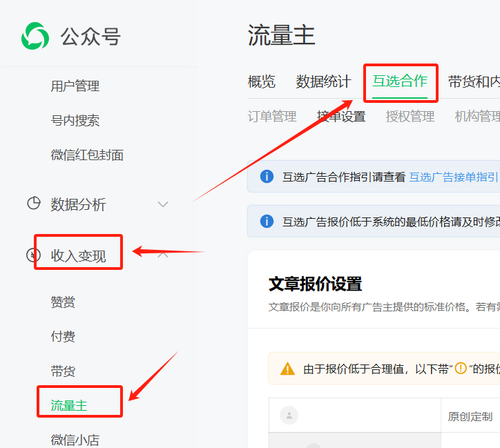Switch to the 数据统计 tab
500x448 pixels.
pos(323,81)
